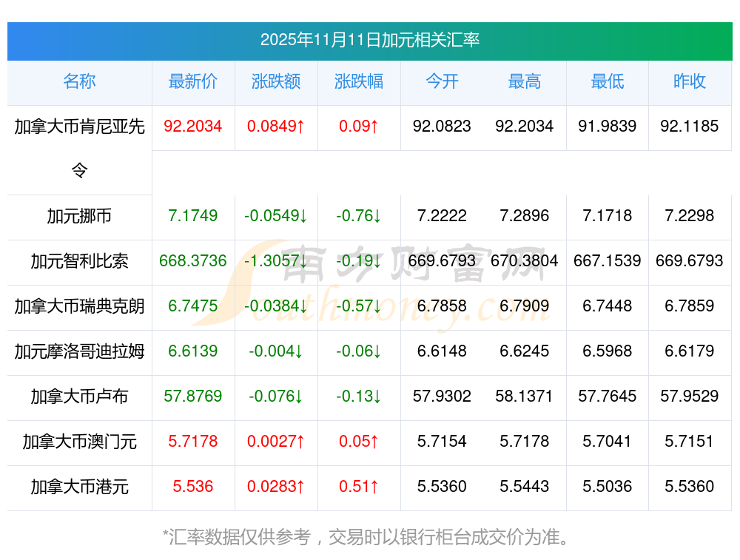Open the 加元挪币 row name
Image resolution: width=740 pixels, height=560 pixels.
pos(79,216)
